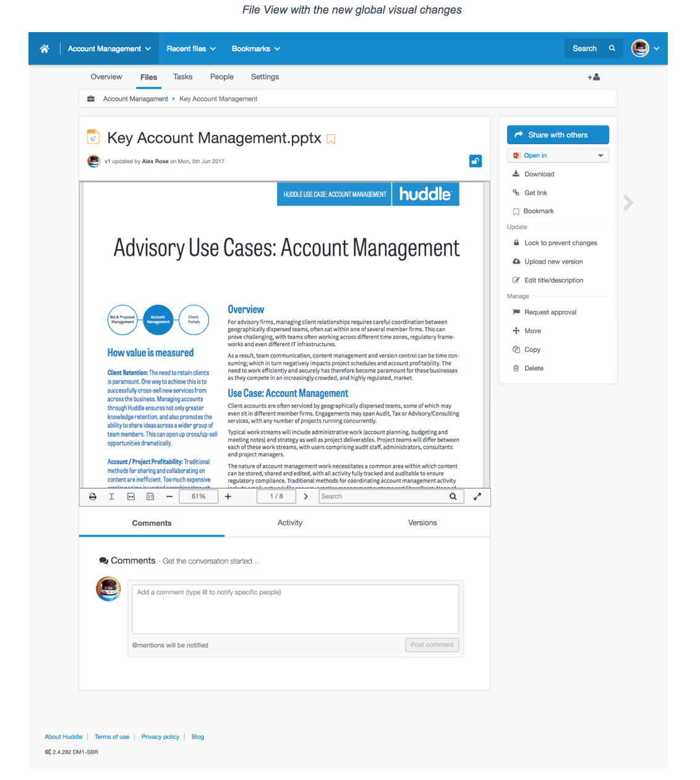This screenshot has height=780, width=700.
Task: Expand the Open in dropdown
Action: (x=558, y=156)
